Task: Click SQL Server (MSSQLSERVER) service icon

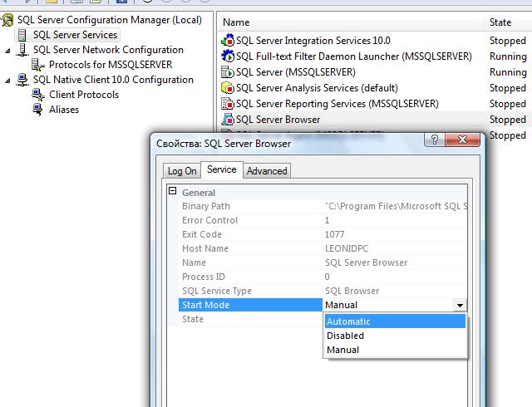Action: 227,72
